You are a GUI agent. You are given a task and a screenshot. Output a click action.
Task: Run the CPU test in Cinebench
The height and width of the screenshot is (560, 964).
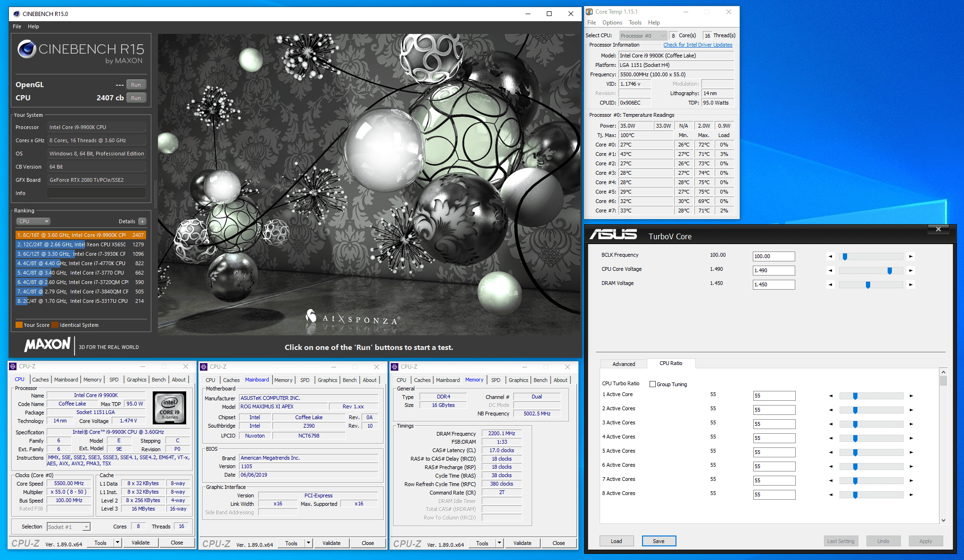(136, 98)
